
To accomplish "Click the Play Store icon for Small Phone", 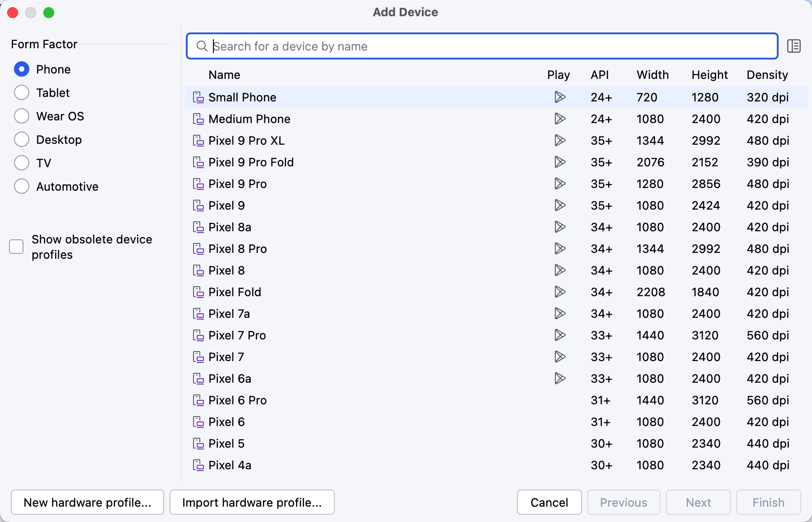I will point(560,97).
